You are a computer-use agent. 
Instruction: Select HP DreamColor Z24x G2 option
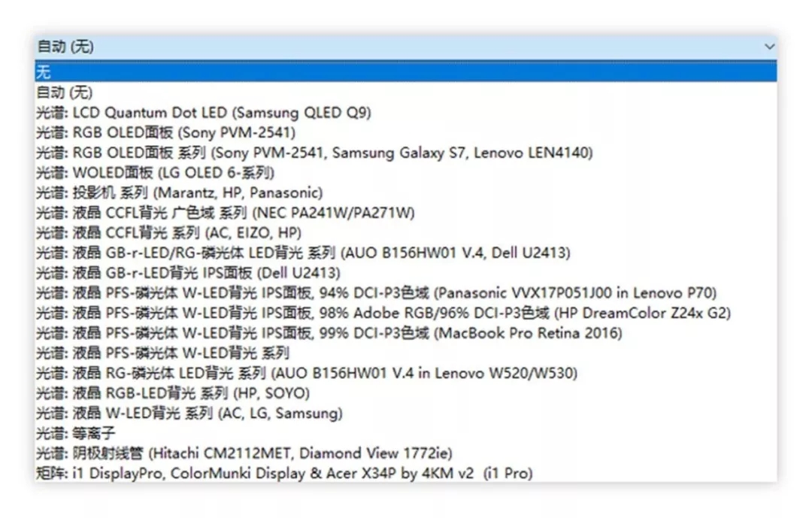click(383, 313)
